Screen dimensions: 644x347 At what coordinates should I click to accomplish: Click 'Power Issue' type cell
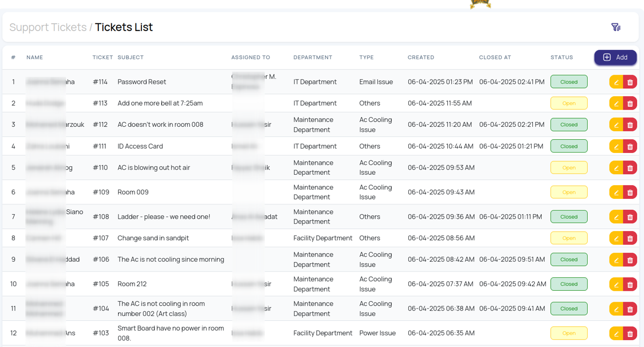tap(378, 333)
